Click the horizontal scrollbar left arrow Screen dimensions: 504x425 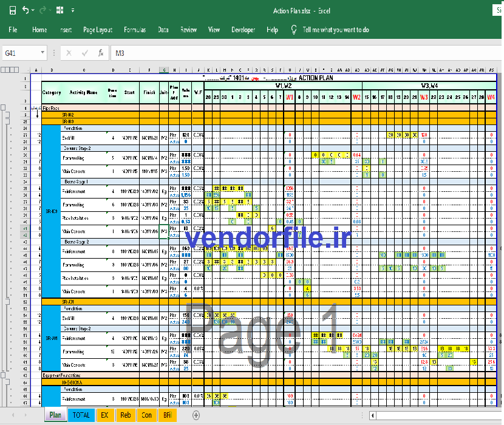coord(373,415)
